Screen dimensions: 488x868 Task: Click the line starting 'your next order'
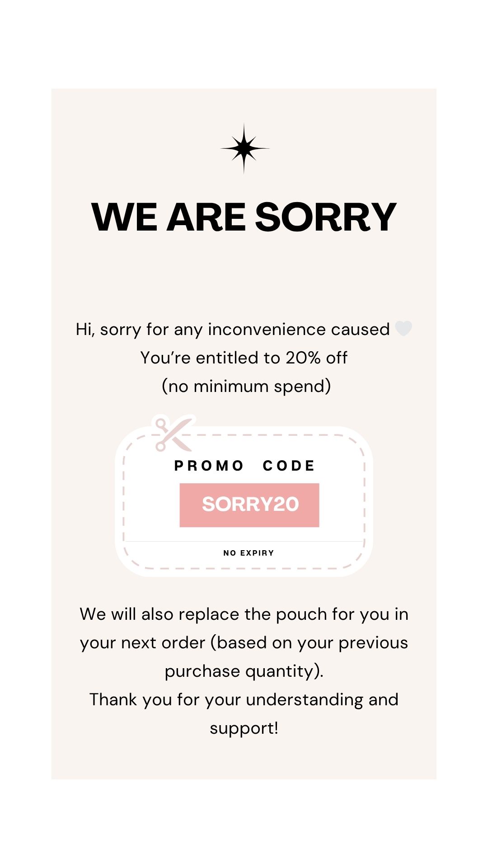[x=244, y=643]
